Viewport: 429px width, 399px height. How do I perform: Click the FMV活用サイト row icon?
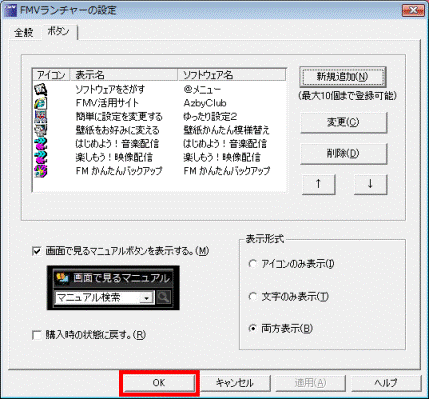coord(41,103)
